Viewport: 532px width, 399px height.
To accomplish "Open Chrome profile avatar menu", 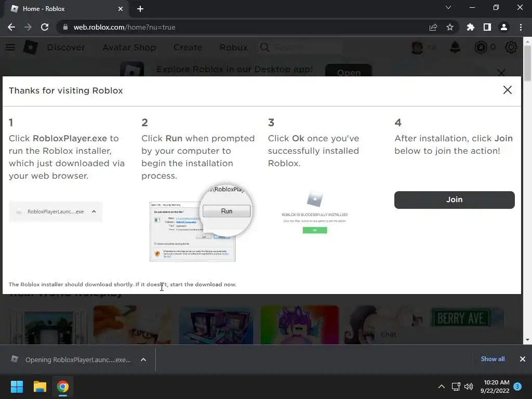I will [504, 27].
